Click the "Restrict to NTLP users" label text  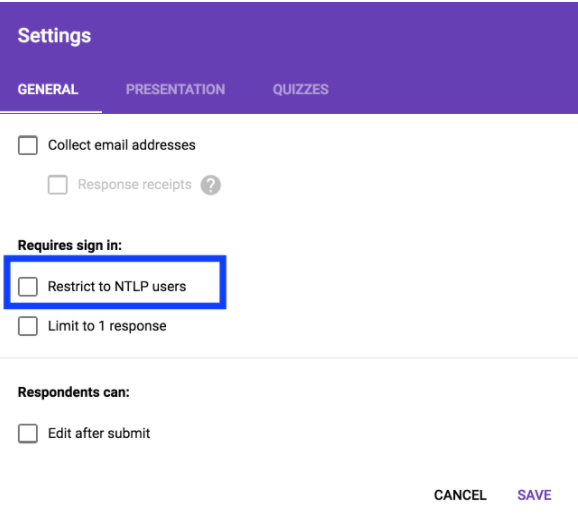coord(117,287)
